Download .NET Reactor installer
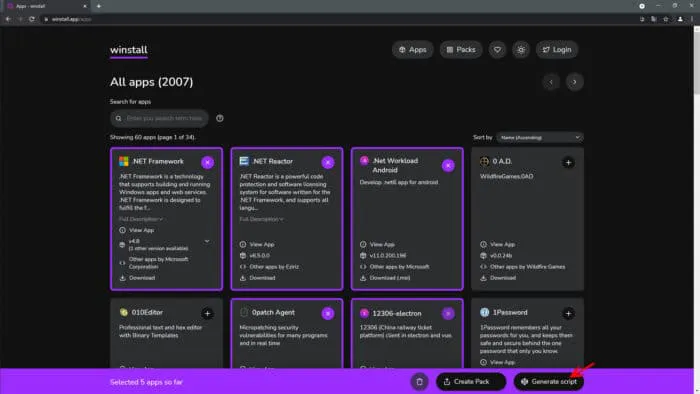 tap(258, 278)
